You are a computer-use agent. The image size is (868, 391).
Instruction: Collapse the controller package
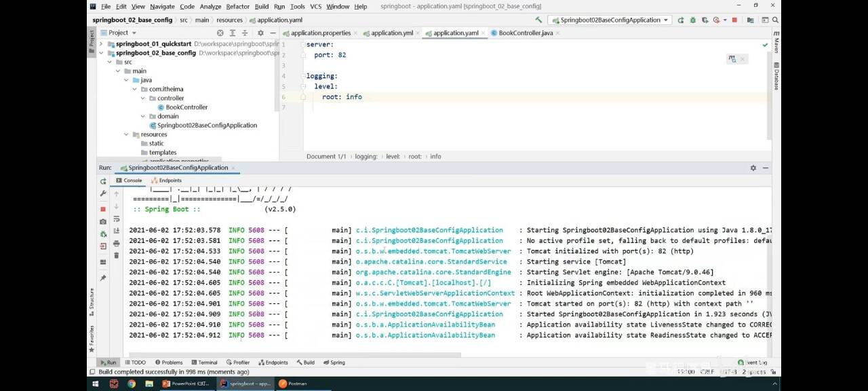142,98
